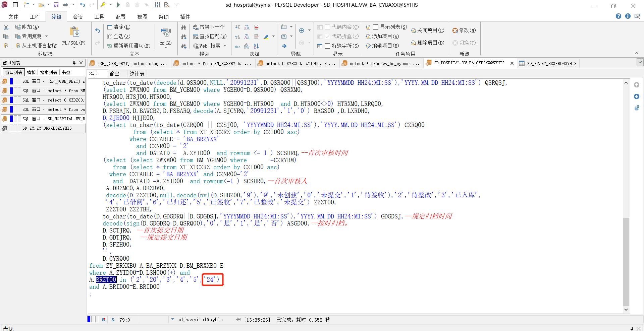Viewport: 644px width, 331px height.
Task: Open the Session (会话) ribbon tab
Action: pyautogui.click(x=78, y=17)
